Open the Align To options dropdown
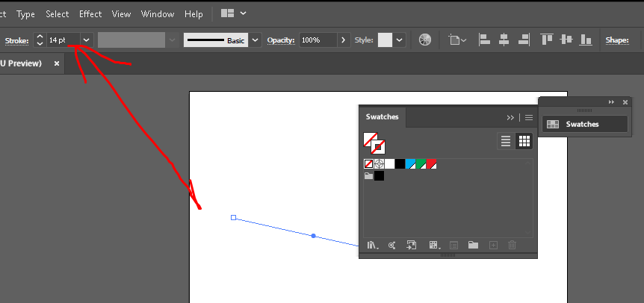The width and height of the screenshot is (644, 303). click(457, 40)
